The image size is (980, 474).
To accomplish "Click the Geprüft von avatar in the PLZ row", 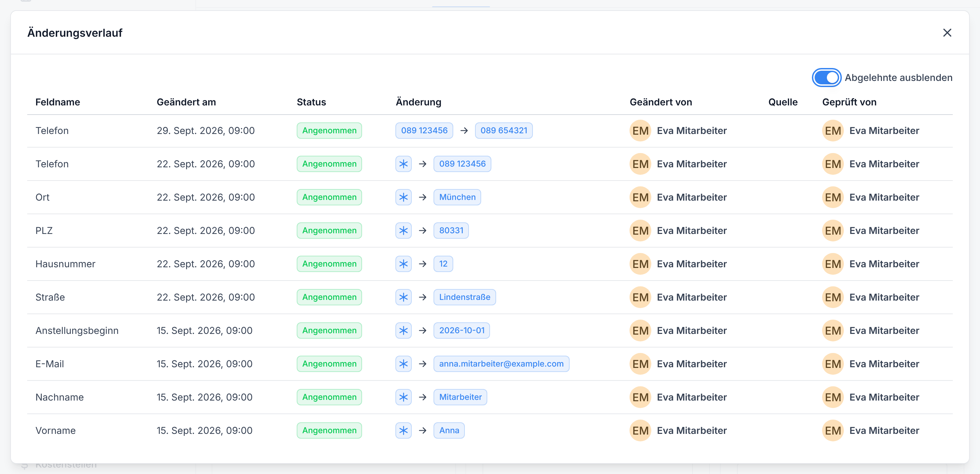I will pyautogui.click(x=833, y=231).
